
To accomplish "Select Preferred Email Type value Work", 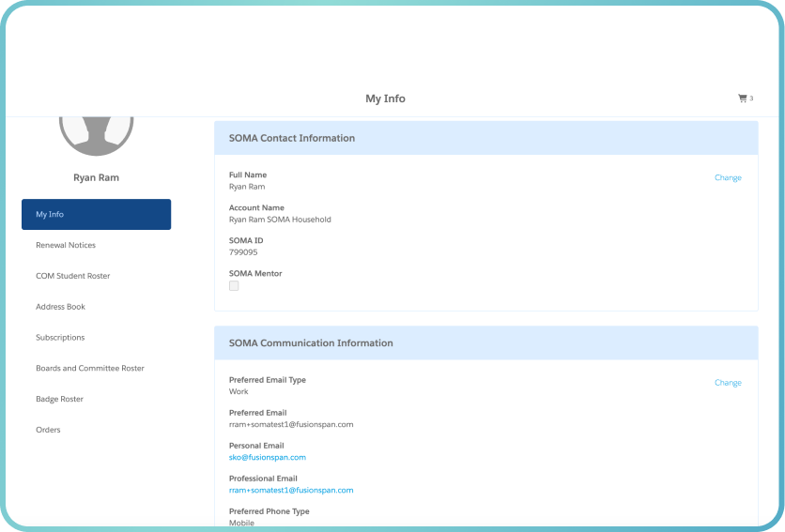I will pyautogui.click(x=239, y=392).
